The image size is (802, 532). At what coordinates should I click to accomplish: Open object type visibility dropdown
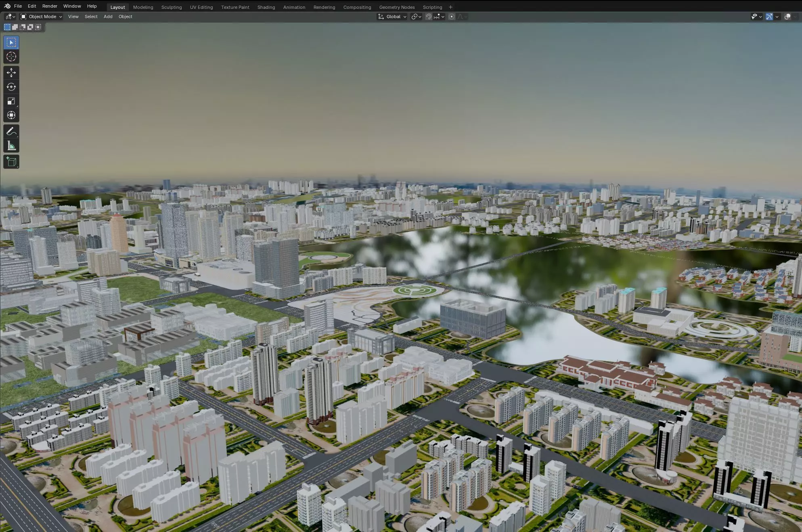tap(756, 17)
